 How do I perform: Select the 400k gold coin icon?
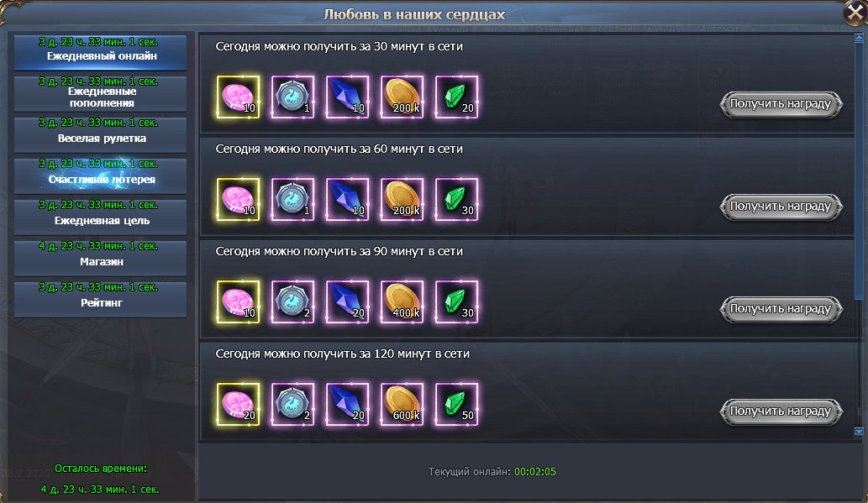pos(402,301)
